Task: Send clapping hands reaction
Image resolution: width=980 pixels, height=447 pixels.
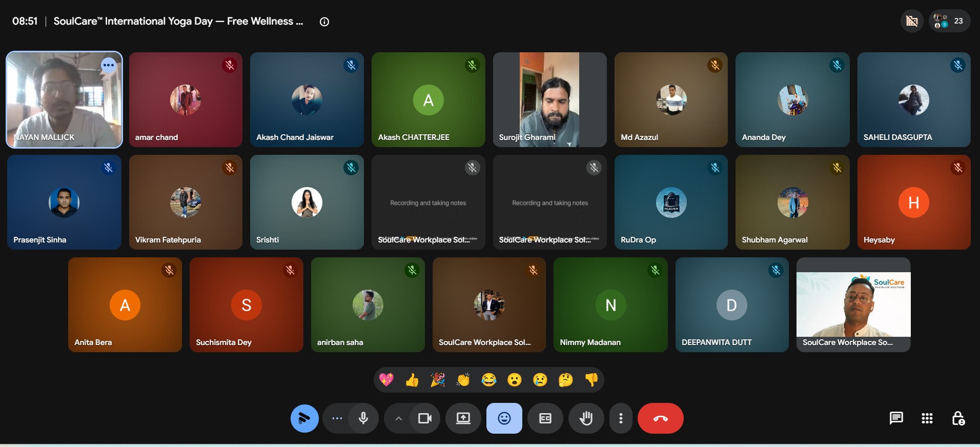Action: (463, 380)
